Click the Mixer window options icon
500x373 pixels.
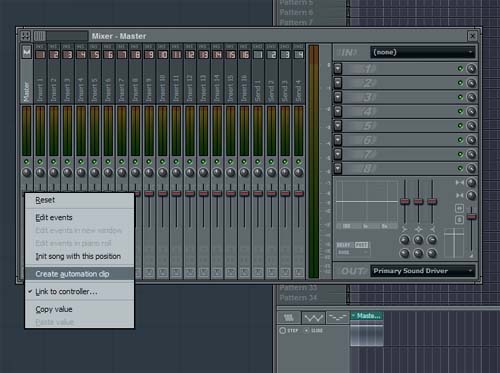coord(25,36)
